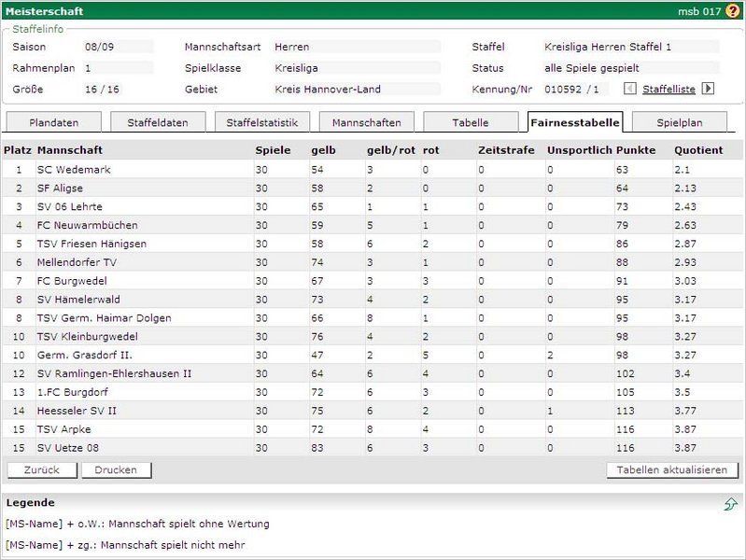Go to the Mannschaften tab
746x560 pixels.
point(366,122)
